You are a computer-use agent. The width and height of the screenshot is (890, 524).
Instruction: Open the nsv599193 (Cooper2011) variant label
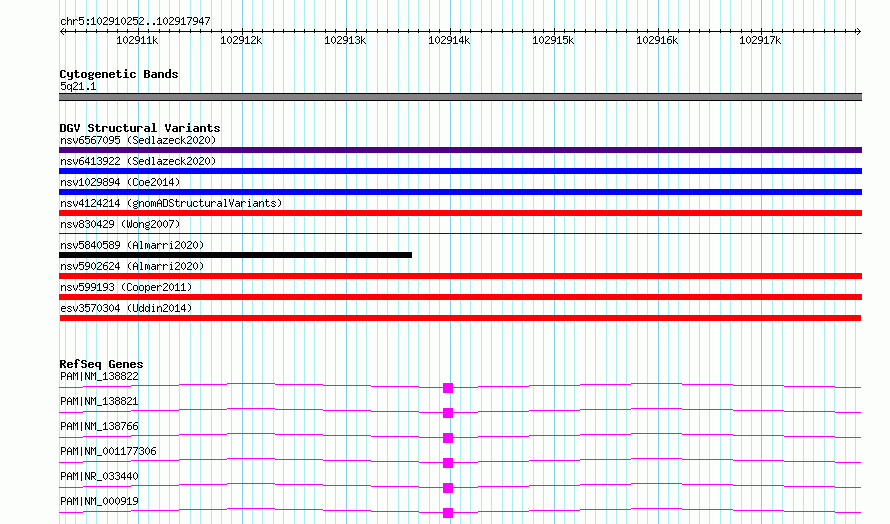click(126, 287)
